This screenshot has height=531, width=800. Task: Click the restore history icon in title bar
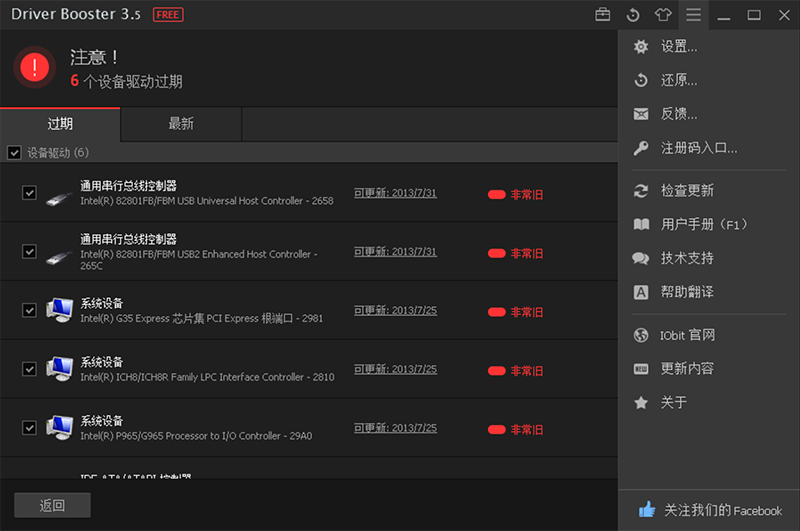pyautogui.click(x=633, y=15)
